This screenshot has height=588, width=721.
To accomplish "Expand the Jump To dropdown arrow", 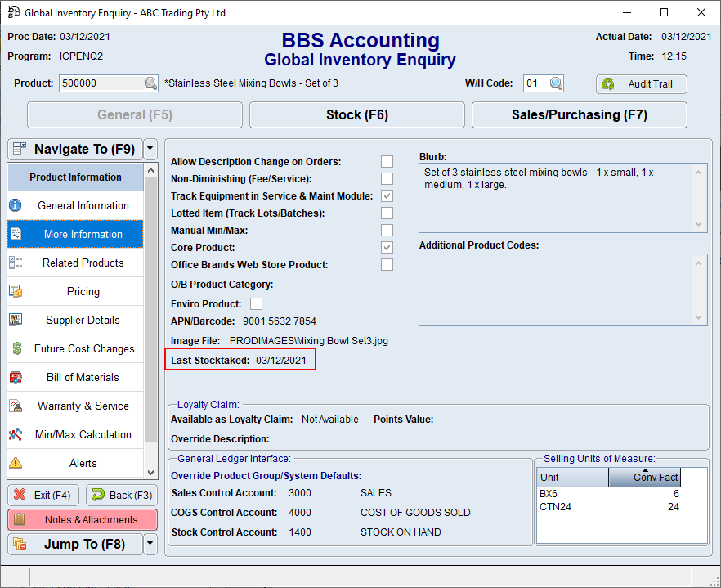I will (x=150, y=544).
